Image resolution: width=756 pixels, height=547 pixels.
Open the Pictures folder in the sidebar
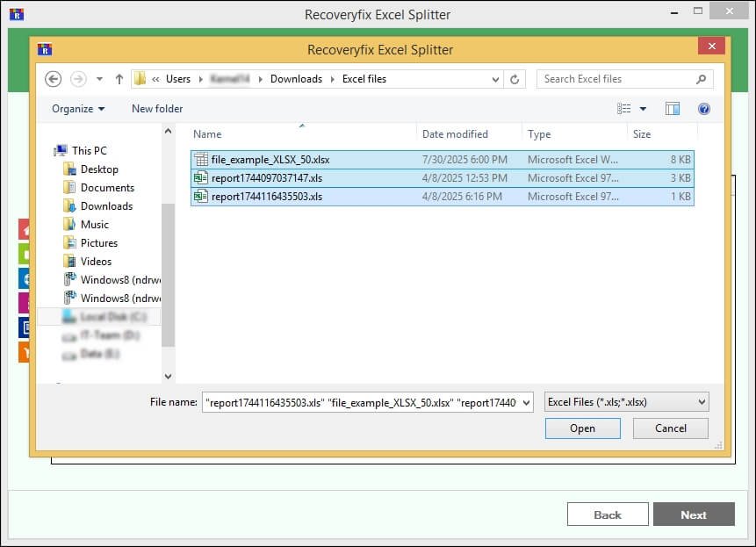tap(99, 243)
